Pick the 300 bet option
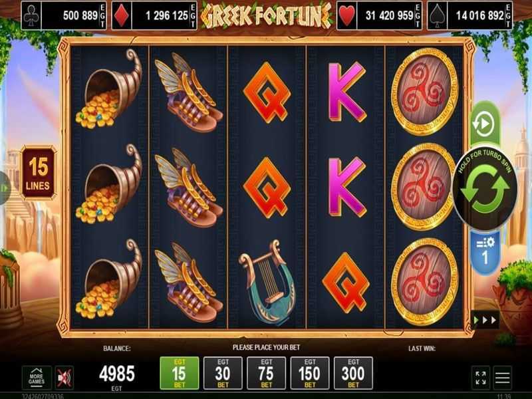532x399 pixels. [x=353, y=373]
